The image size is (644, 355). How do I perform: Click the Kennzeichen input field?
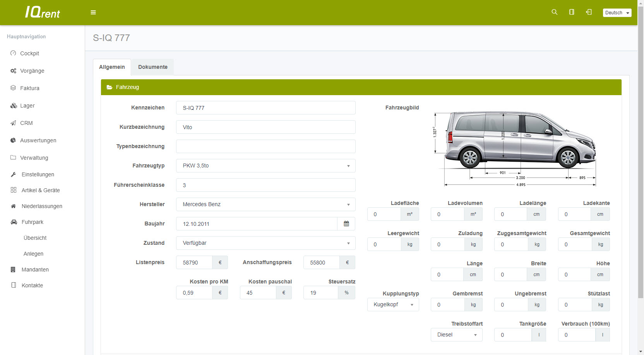[265, 108]
